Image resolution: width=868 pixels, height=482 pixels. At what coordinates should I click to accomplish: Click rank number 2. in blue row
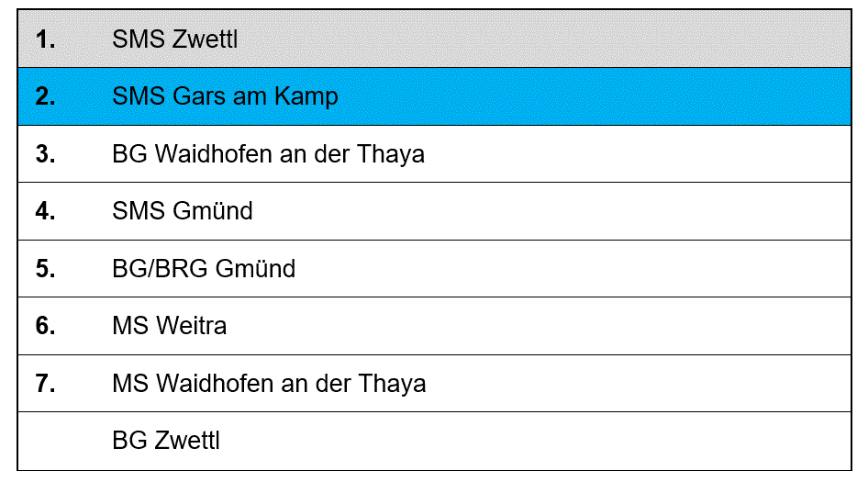coord(45,96)
